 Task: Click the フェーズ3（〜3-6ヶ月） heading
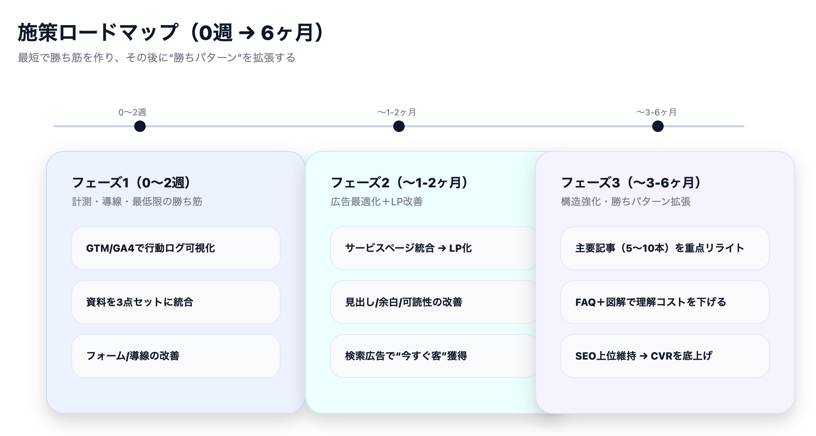(x=631, y=183)
